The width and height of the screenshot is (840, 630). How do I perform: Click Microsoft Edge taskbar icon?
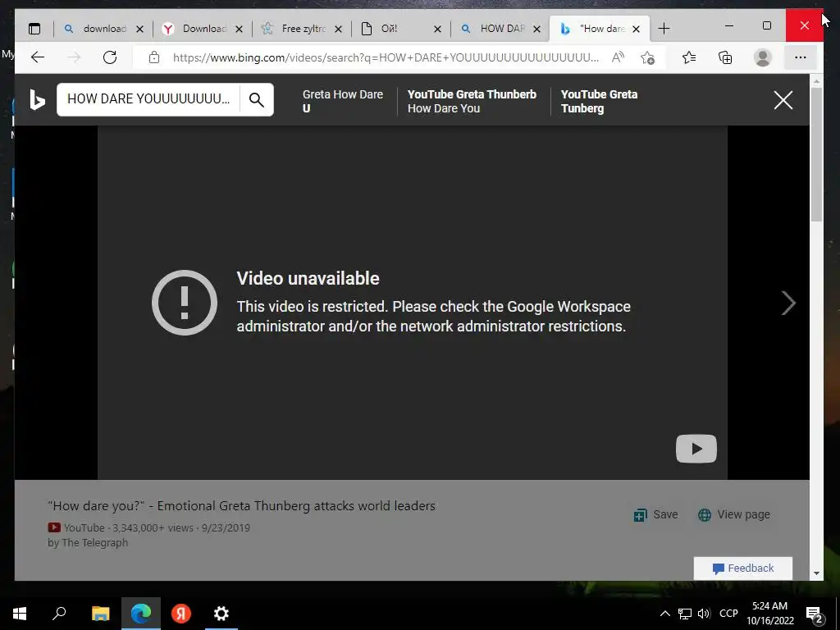[141, 614]
